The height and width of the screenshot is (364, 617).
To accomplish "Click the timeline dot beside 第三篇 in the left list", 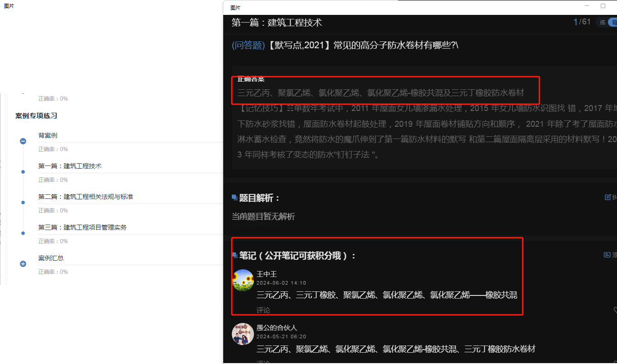I will tap(23, 233).
